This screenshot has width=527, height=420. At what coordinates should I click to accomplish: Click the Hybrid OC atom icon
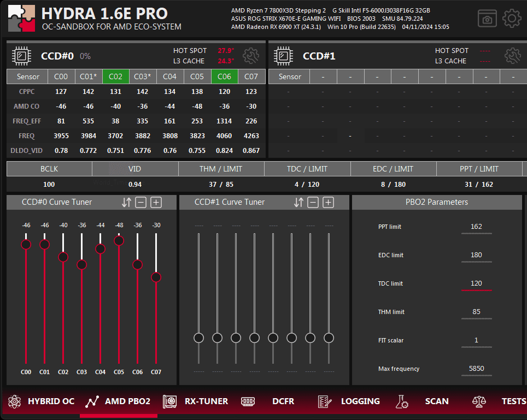point(14,401)
